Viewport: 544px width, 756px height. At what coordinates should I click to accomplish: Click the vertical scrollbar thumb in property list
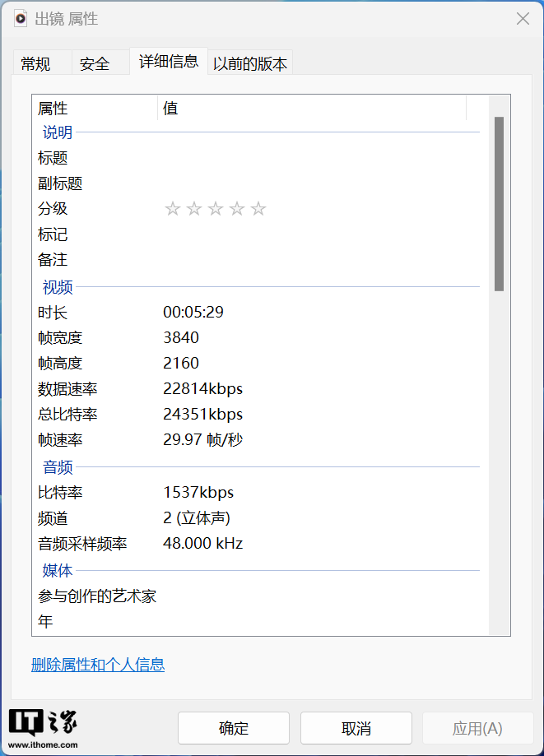499,204
